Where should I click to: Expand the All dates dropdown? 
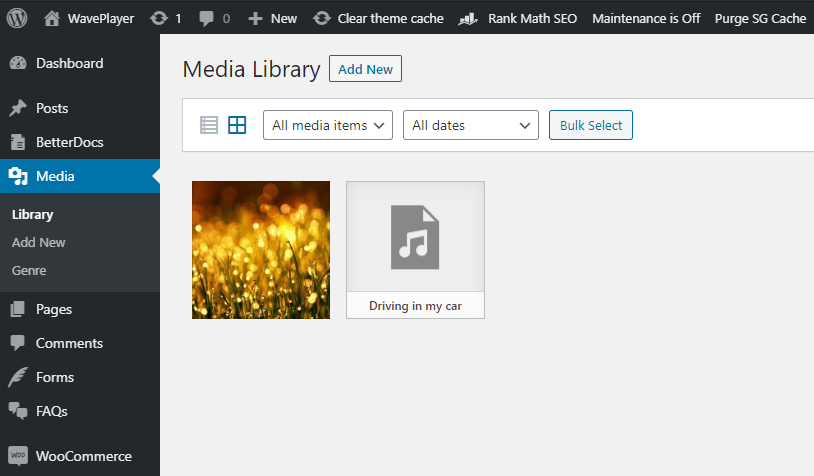pos(470,125)
